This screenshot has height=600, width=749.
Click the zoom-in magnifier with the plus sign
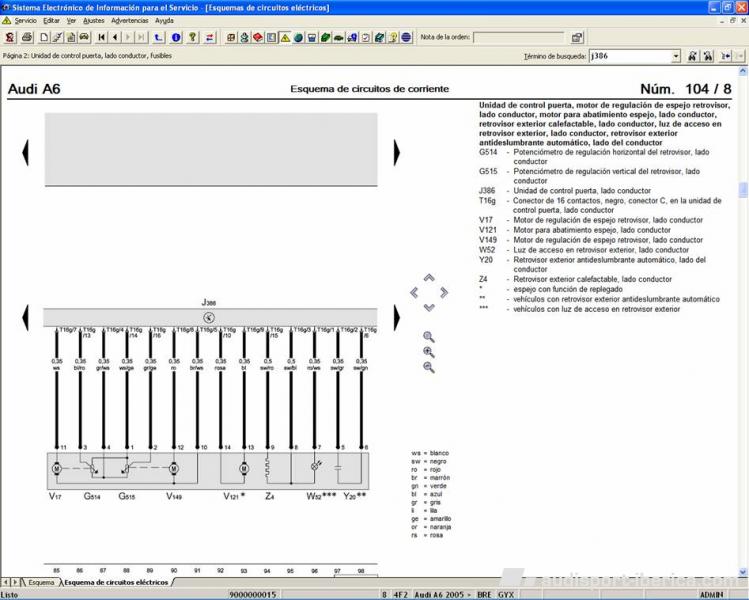coord(429,352)
